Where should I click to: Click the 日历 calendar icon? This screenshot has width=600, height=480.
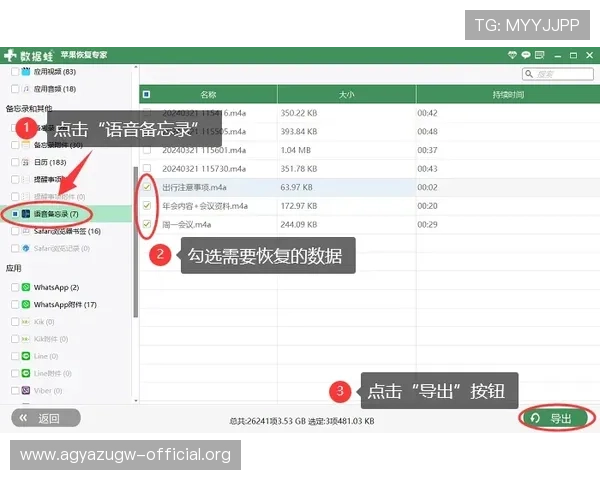[x=26, y=162]
